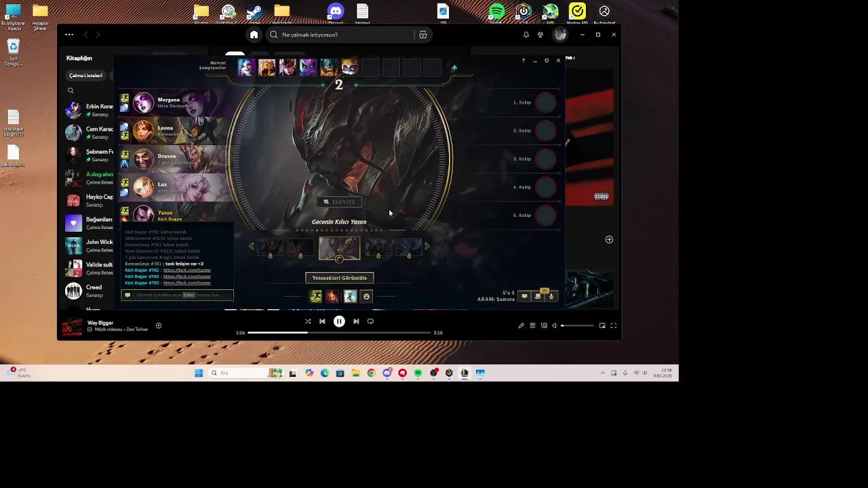
Task: Toggle League voice microphone icon
Action: point(551,296)
